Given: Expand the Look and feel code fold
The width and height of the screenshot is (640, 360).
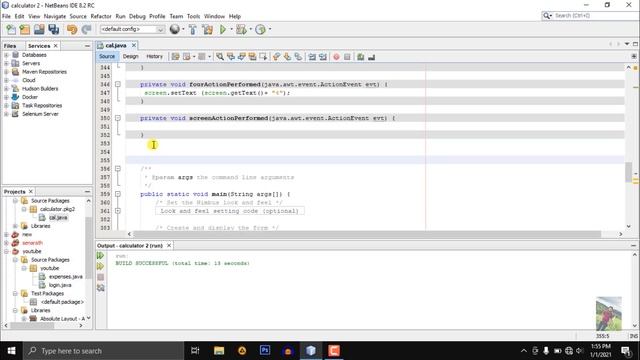Looking at the screenshot, I should pyautogui.click(x=118, y=211).
